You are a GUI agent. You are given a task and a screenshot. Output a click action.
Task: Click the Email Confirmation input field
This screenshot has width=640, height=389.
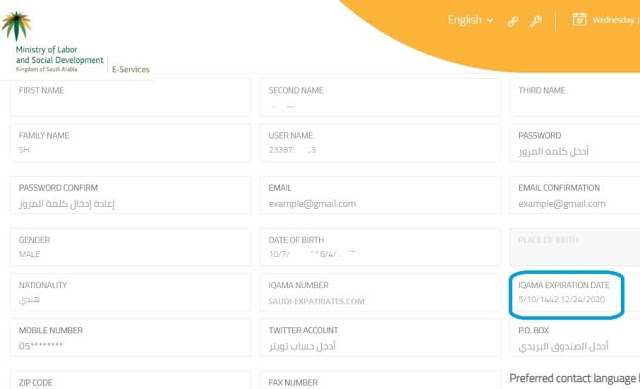[575, 195]
